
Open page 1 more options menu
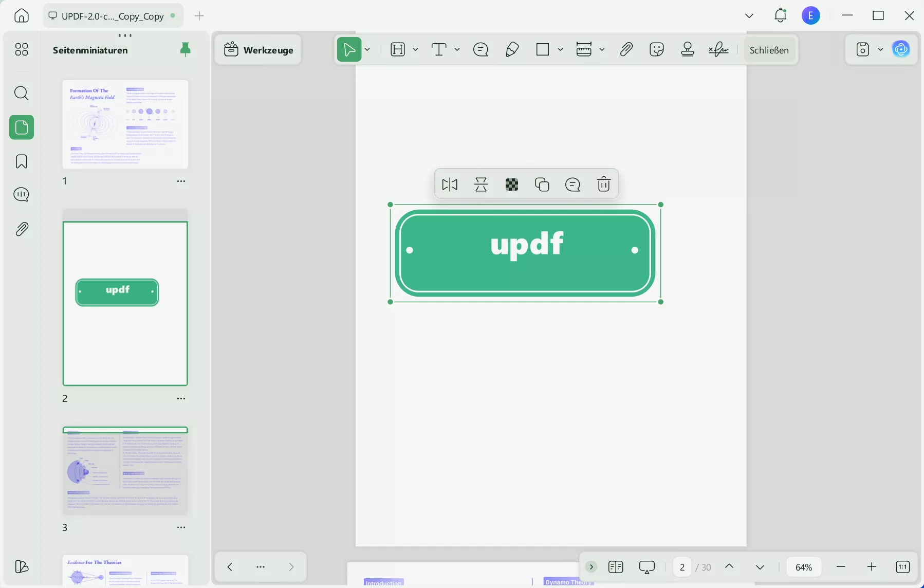(181, 181)
